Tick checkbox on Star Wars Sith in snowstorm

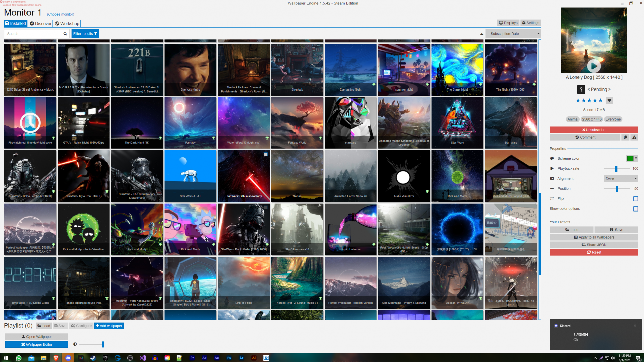point(266,154)
